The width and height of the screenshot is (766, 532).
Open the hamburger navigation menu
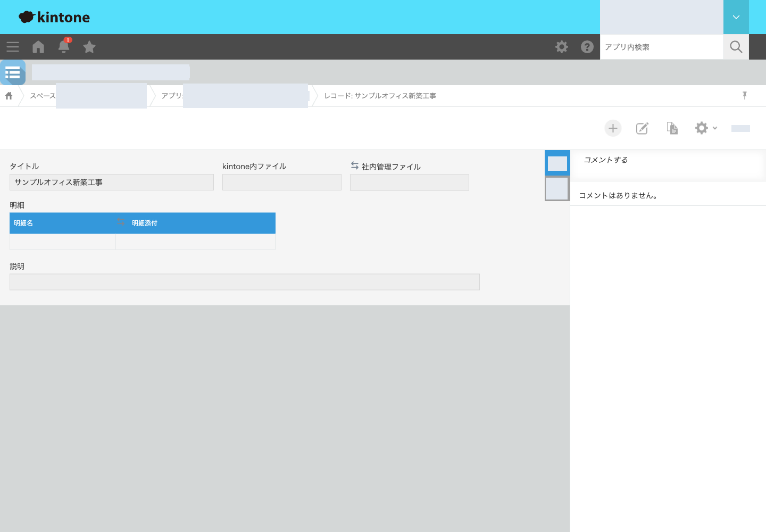pyautogui.click(x=13, y=47)
